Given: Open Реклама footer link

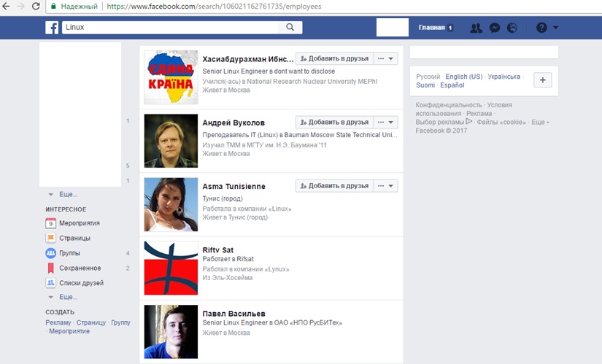Looking at the screenshot, I should click(479, 113).
